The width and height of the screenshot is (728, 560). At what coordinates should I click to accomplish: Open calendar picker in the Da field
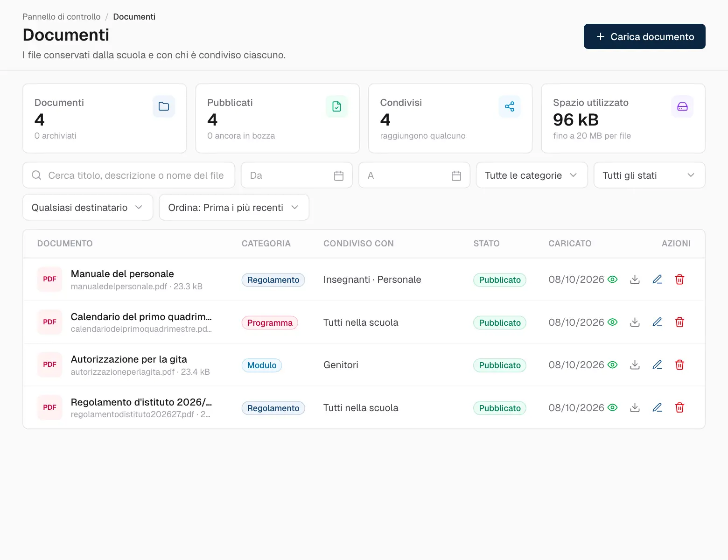tap(339, 175)
